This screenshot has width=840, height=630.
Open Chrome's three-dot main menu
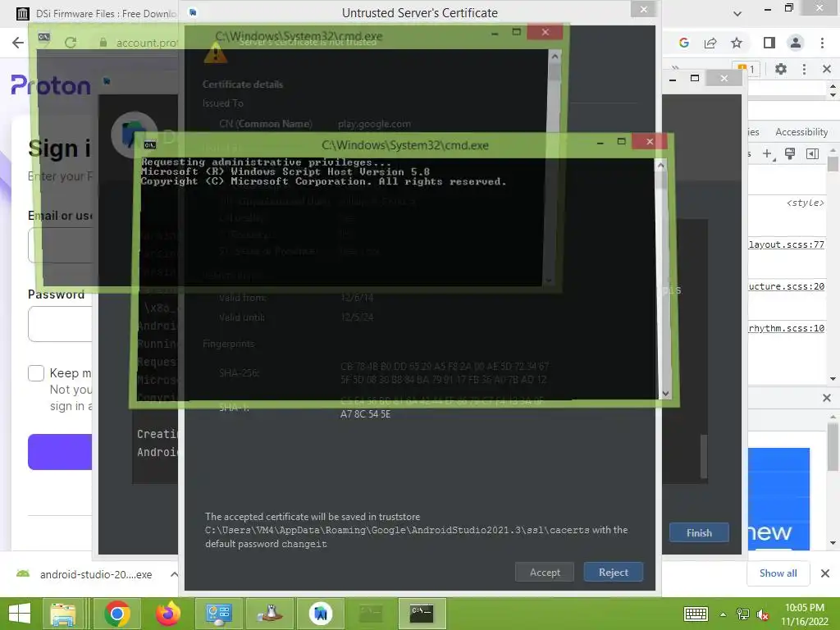tap(822, 43)
